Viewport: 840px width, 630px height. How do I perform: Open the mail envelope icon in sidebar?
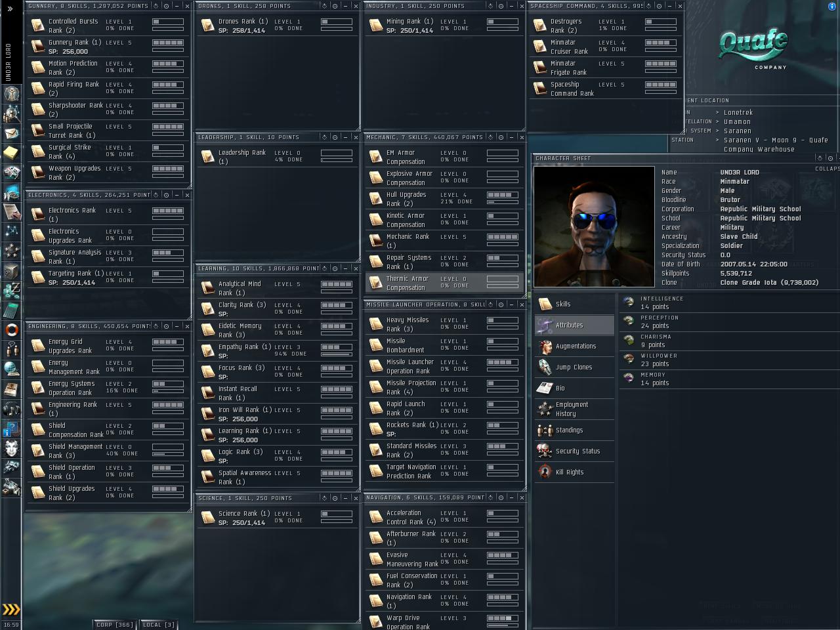coord(11,133)
